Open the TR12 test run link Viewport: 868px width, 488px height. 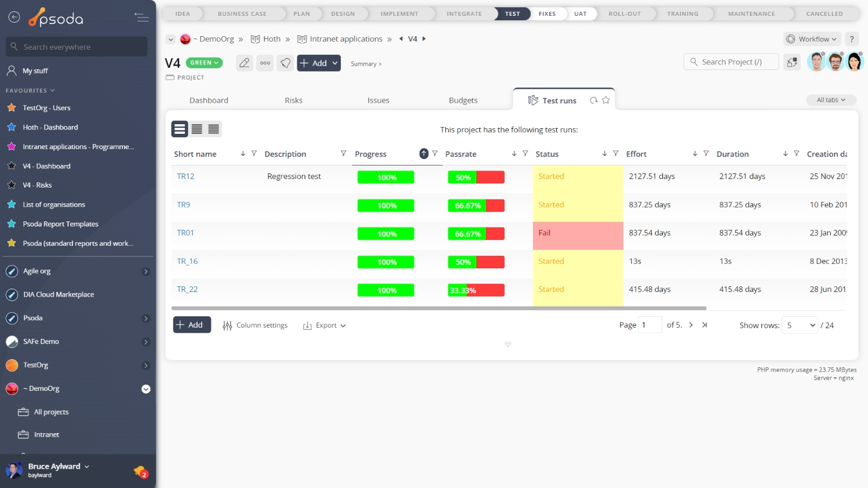pyautogui.click(x=185, y=176)
